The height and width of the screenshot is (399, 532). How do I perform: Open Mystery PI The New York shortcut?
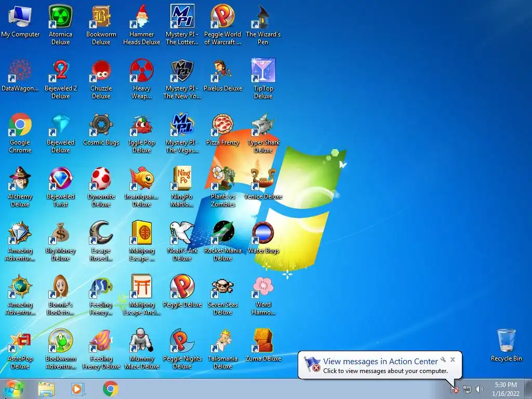182,79
